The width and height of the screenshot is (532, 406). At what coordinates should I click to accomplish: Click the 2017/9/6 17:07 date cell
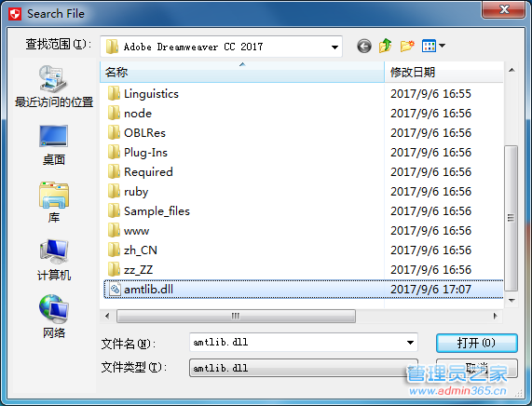(x=430, y=290)
